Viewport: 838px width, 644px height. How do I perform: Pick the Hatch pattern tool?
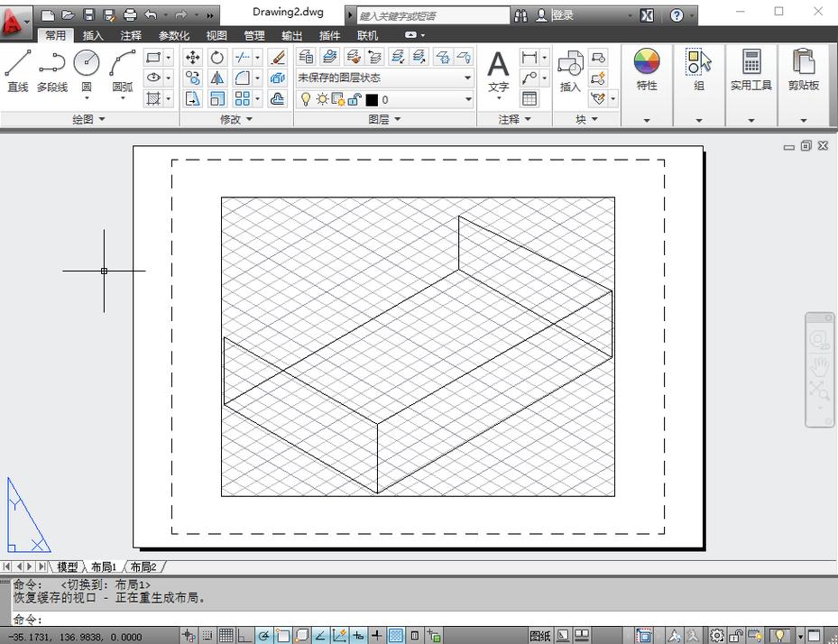(x=153, y=98)
